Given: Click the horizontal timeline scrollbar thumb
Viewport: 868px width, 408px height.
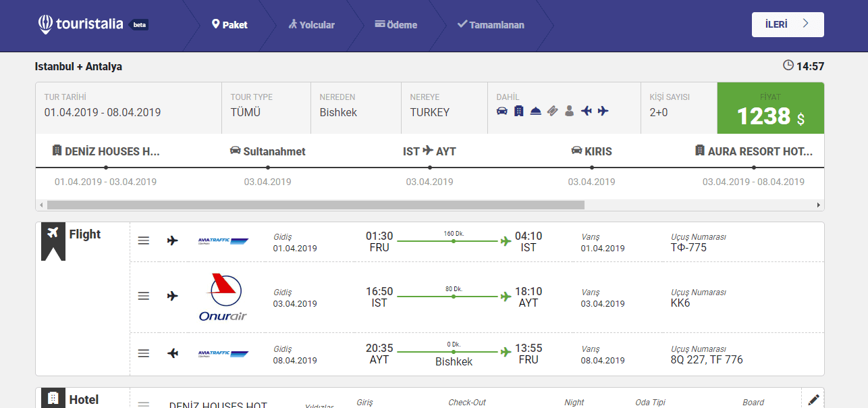Looking at the screenshot, I should tap(315, 205).
